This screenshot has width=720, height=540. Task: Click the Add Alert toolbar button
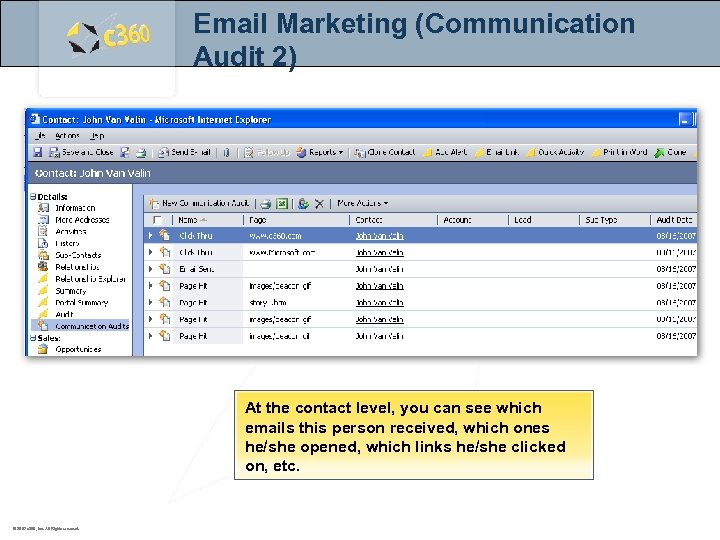pos(445,152)
